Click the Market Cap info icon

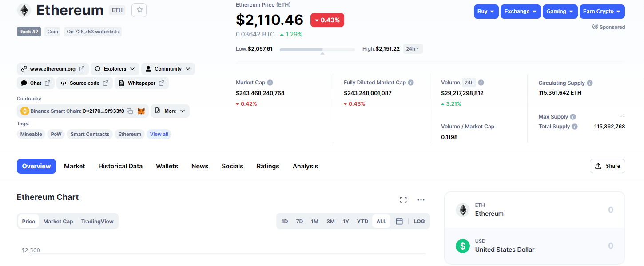[270, 83]
